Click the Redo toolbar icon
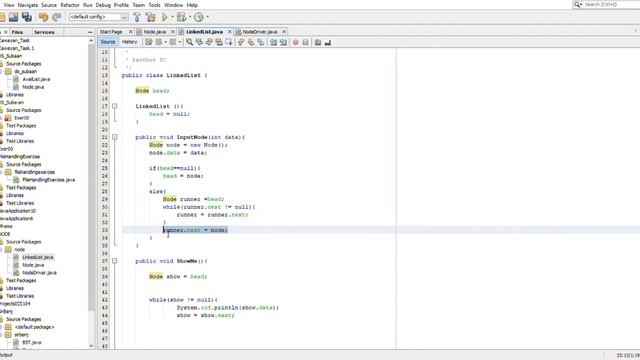640x360 pixels. click(x=57, y=17)
